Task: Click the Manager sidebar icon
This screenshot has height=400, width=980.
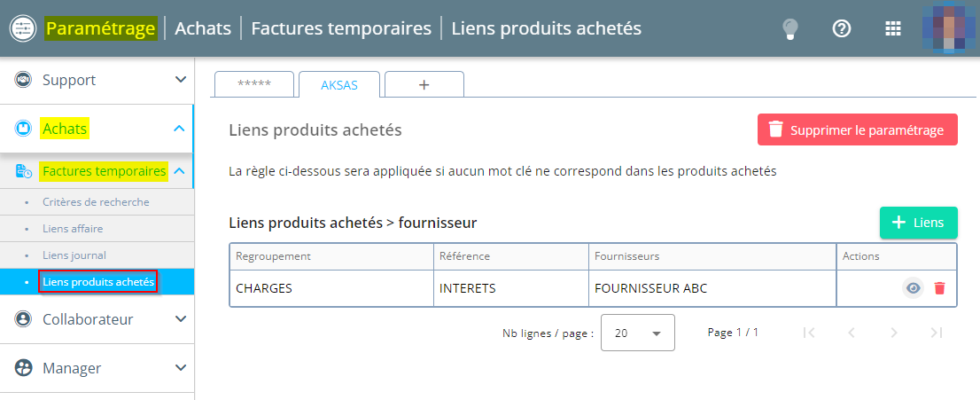Action: pos(23,367)
